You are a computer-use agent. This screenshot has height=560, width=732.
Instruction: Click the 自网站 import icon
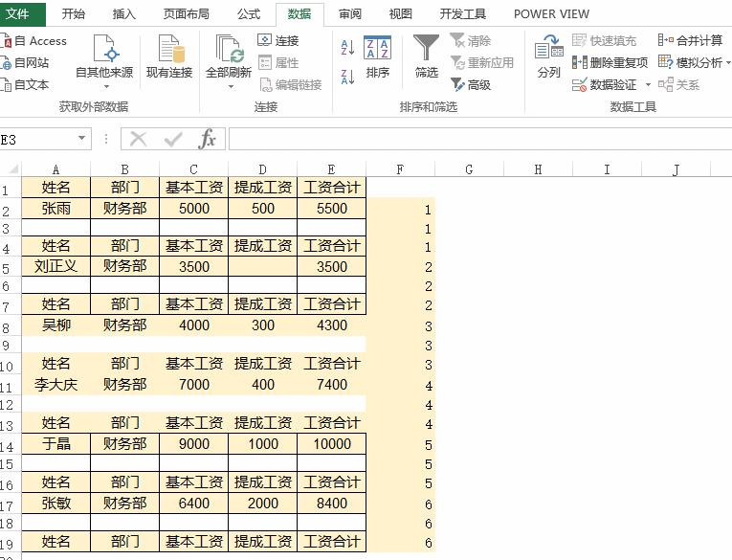tap(6, 62)
